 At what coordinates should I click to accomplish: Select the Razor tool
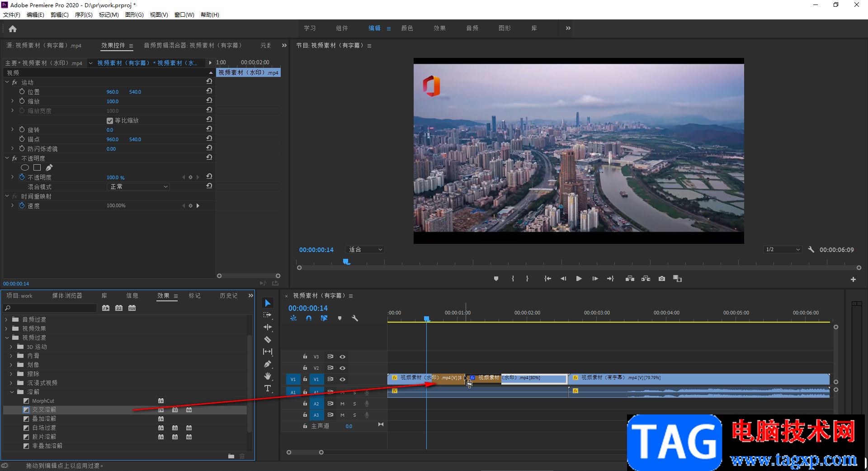pyautogui.click(x=268, y=339)
